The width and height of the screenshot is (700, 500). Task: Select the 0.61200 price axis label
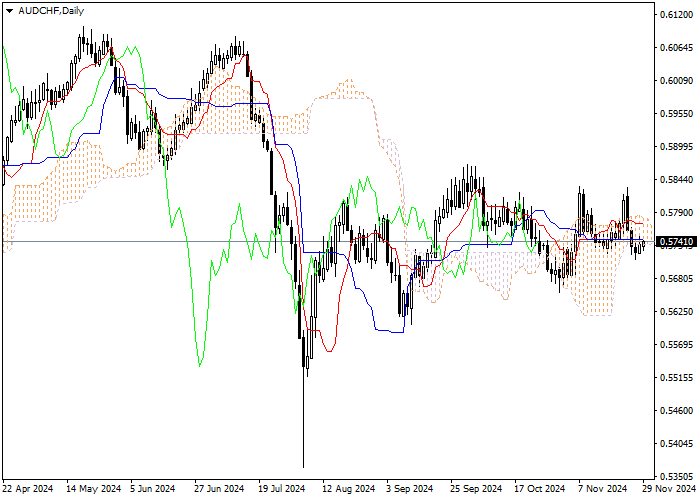tap(677, 15)
